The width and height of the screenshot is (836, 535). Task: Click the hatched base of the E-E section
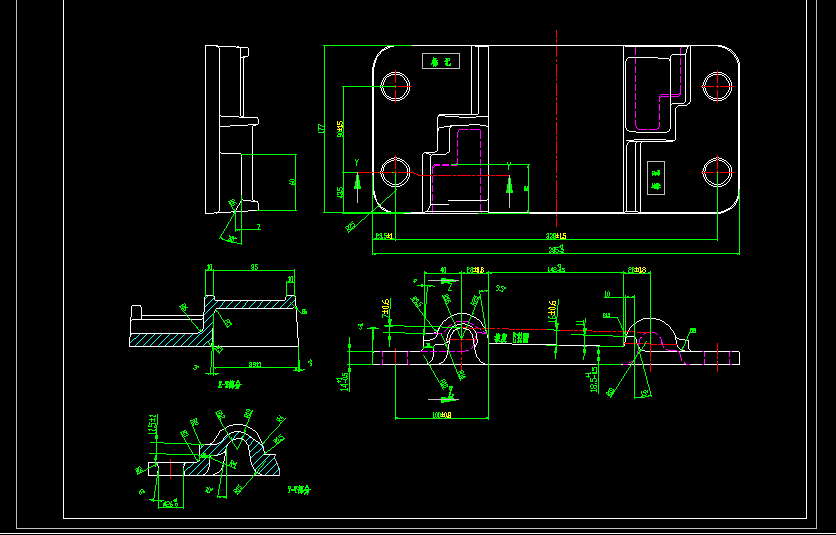tap(165, 339)
